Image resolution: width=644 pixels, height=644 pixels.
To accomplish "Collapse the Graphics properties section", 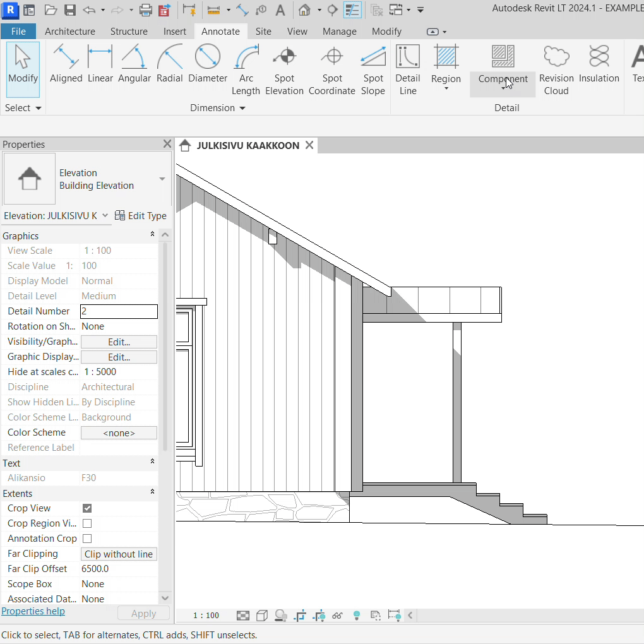I will click(x=152, y=235).
